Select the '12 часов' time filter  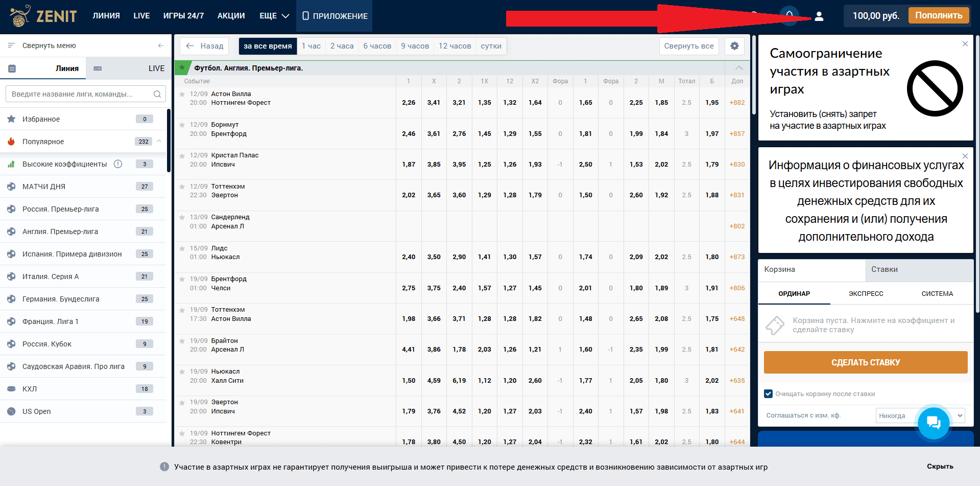coord(455,46)
